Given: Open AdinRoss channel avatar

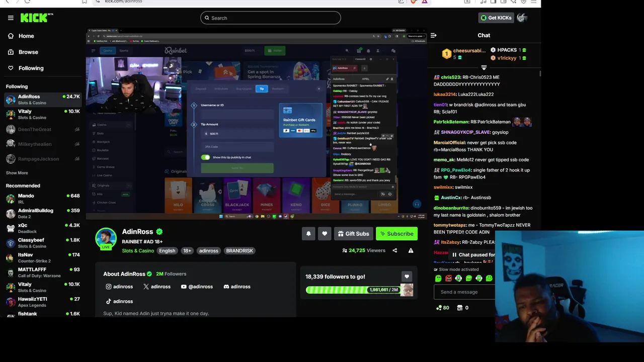Looking at the screenshot, I should coord(106,238).
